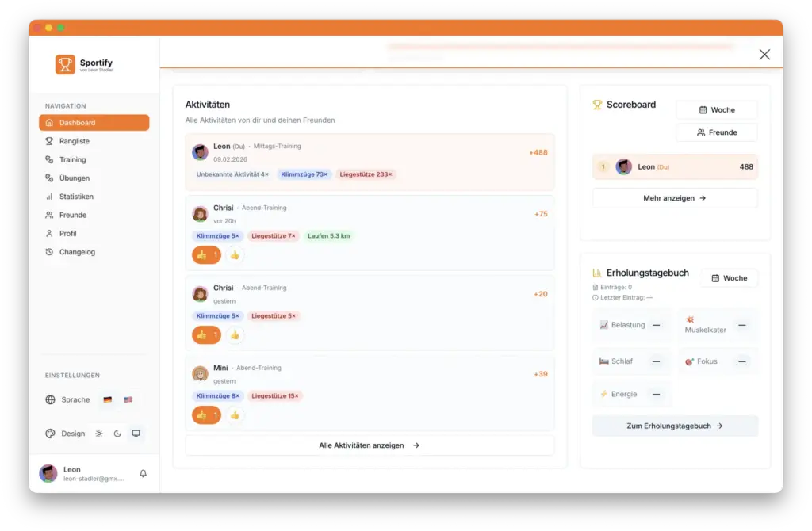Viewport: 812px width, 531px height.
Task: Close the panel with the X icon
Action: (764, 55)
